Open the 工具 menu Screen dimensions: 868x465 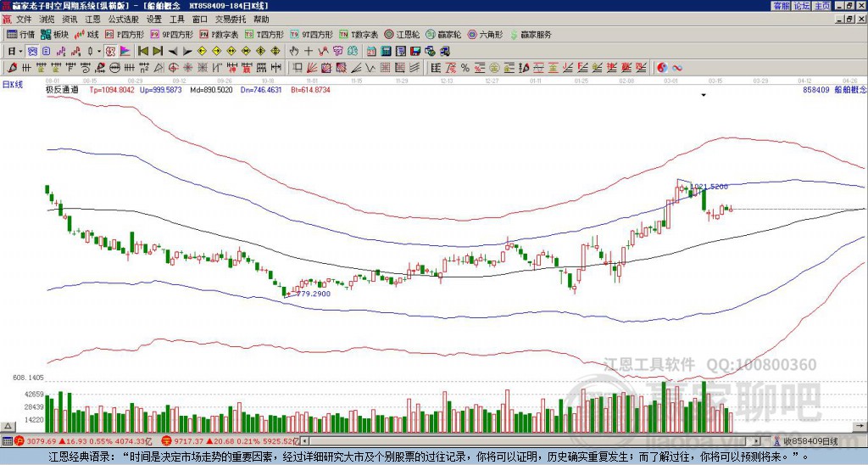(x=176, y=20)
